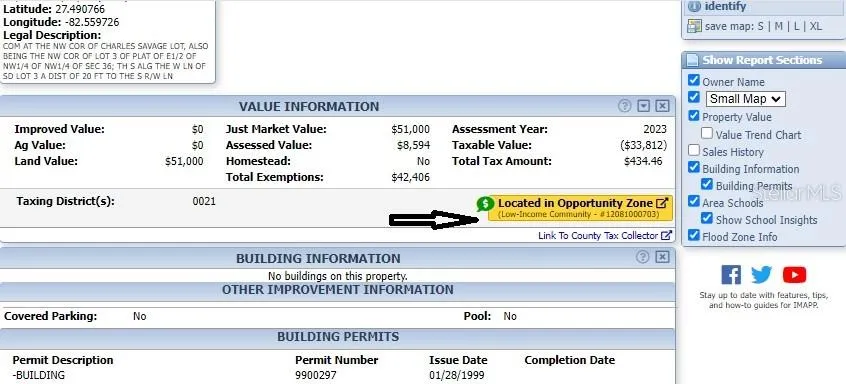846x384 pixels.
Task: Click the Value Information help icon
Action: tap(624, 106)
